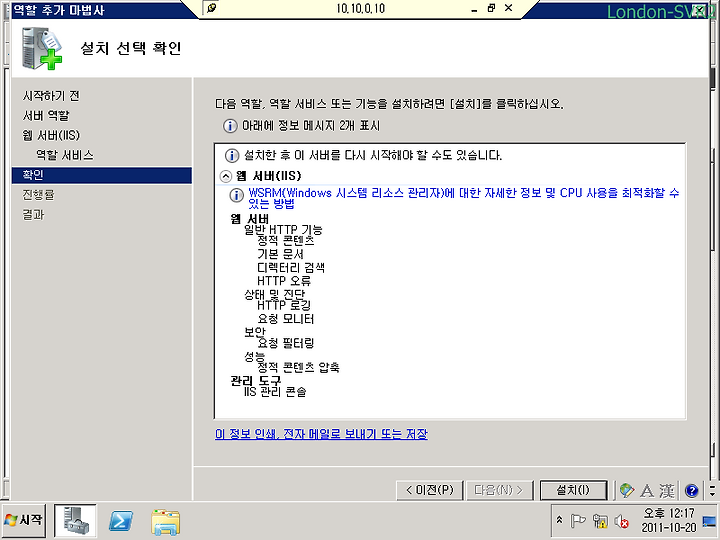720x540 pixels.
Task: Click the 진행률 step in sidebar
Action: point(39,195)
